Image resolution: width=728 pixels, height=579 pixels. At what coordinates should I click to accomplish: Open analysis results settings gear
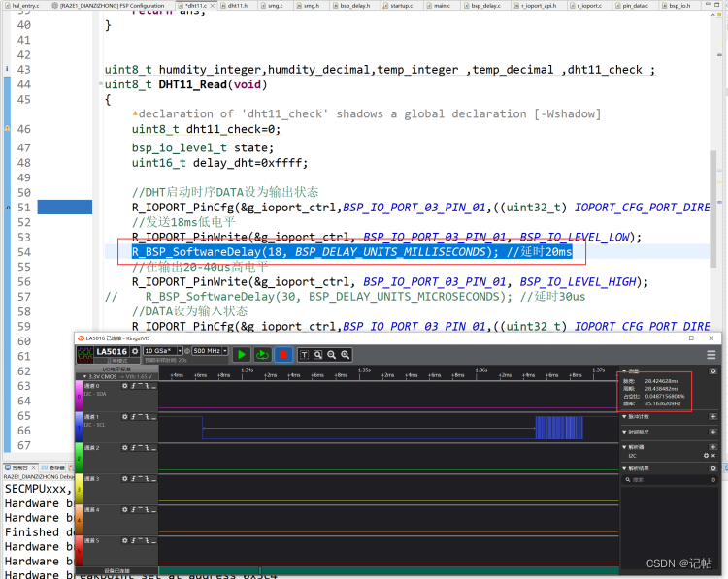712,468
